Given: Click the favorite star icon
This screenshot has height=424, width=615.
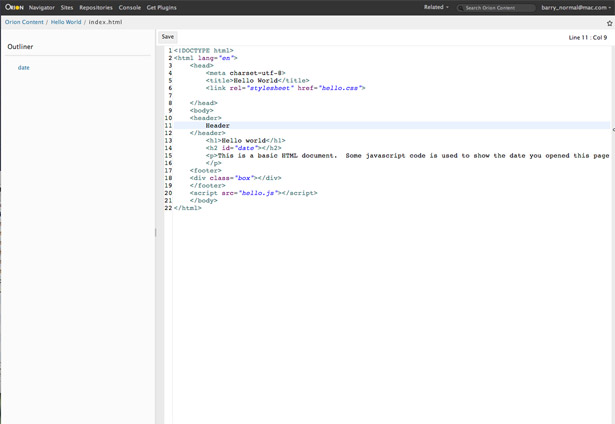Looking at the screenshot, I should [x=610, y=23].
